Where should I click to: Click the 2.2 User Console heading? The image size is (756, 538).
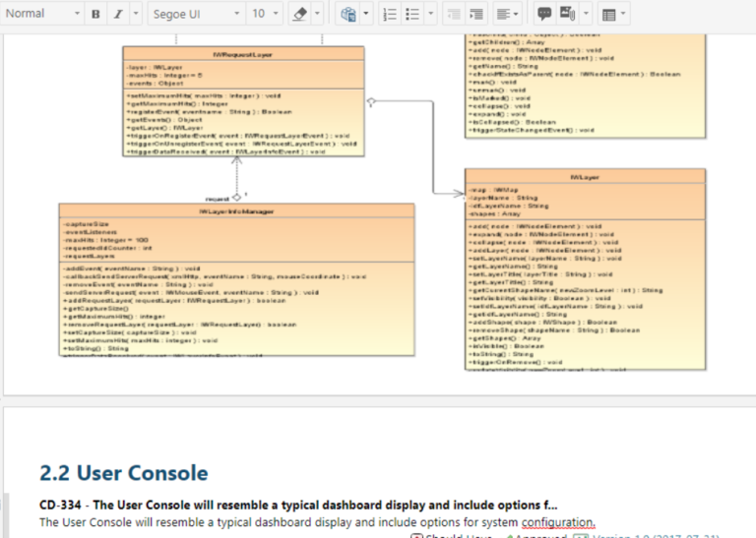[x=123, y=473]
